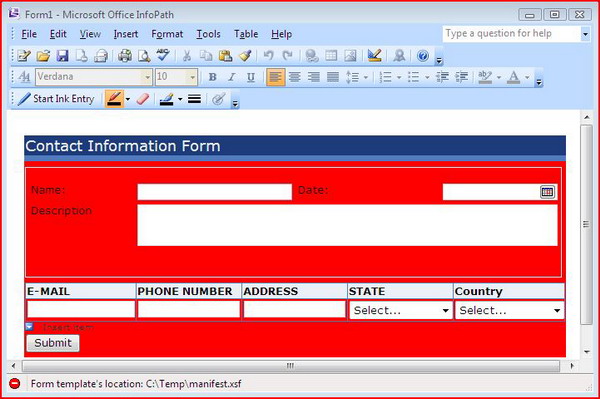
Task: Click Start Ink Entry button
Action: click(56, 99)
